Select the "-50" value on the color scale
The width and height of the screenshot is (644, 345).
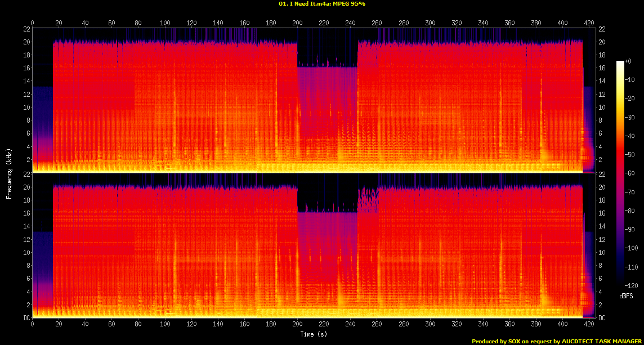(x=629, y=154)
